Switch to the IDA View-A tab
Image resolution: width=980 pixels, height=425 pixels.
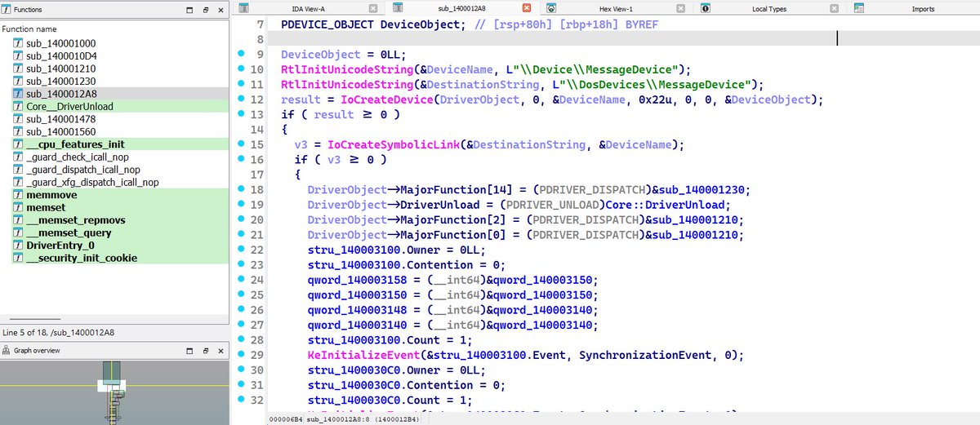(x=309, y=8)
